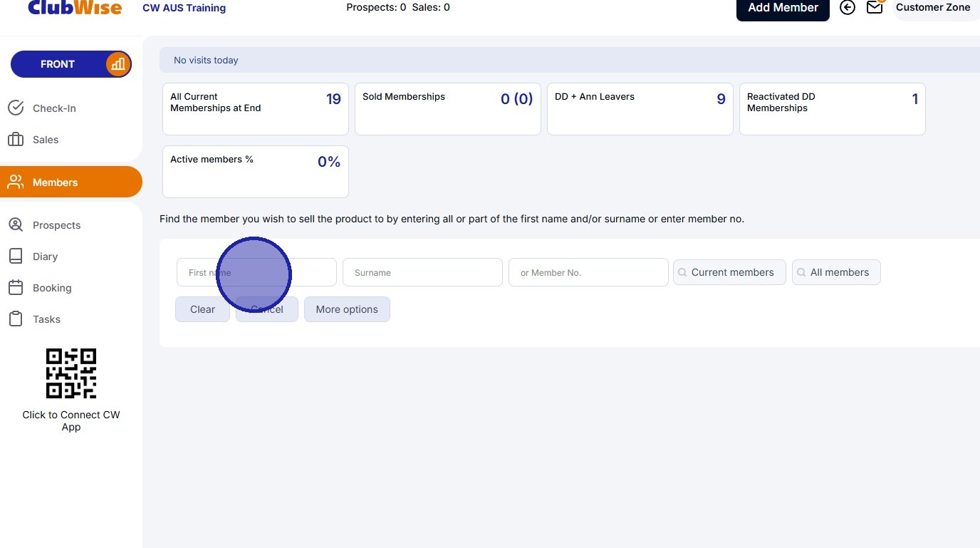This screenshot has height=548, width=980.
Task: Expand More options
Action: 347,309
